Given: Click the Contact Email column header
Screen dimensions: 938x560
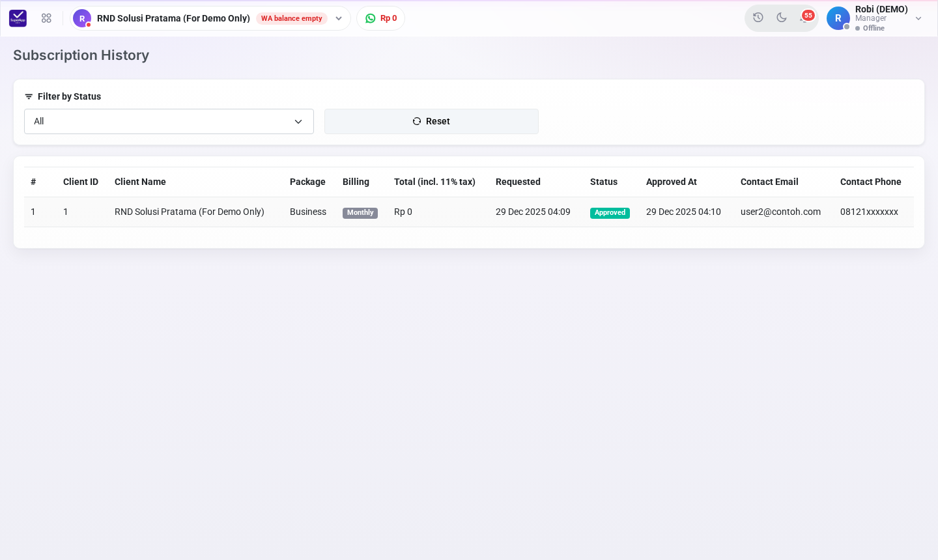Looking at the screenshot, I should 769,182.
